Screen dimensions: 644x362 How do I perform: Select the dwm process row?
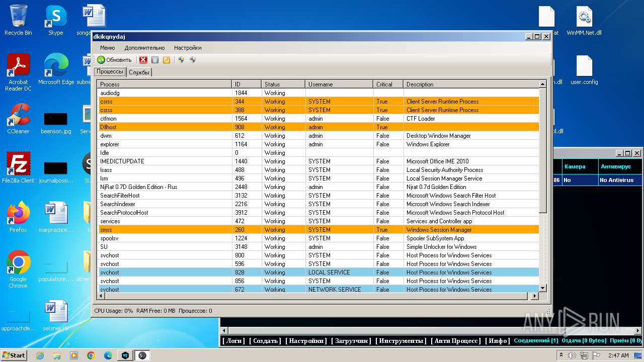pos(318,136)
